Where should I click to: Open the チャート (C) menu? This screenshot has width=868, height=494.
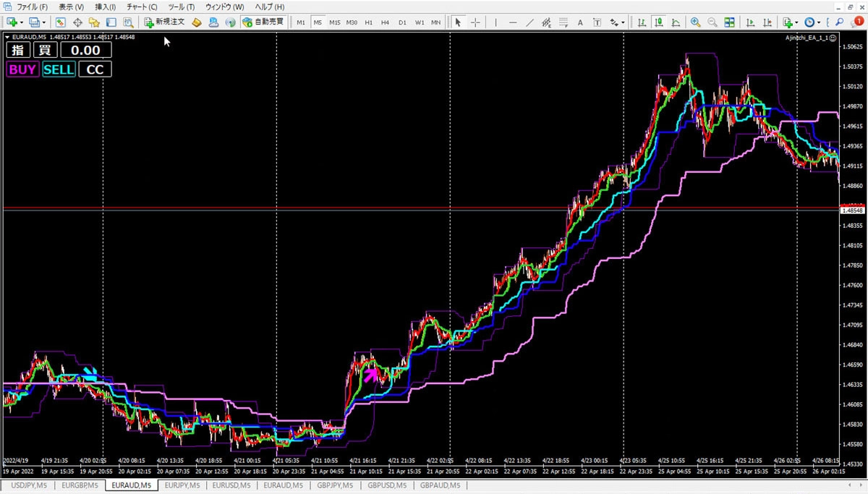coord(142,7)
